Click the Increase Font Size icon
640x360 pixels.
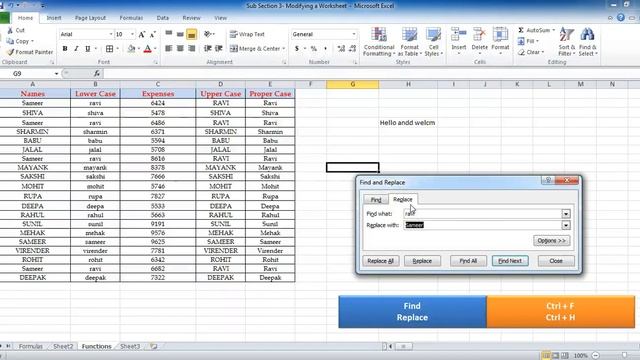pyautogui.click(x=142, y=34)
